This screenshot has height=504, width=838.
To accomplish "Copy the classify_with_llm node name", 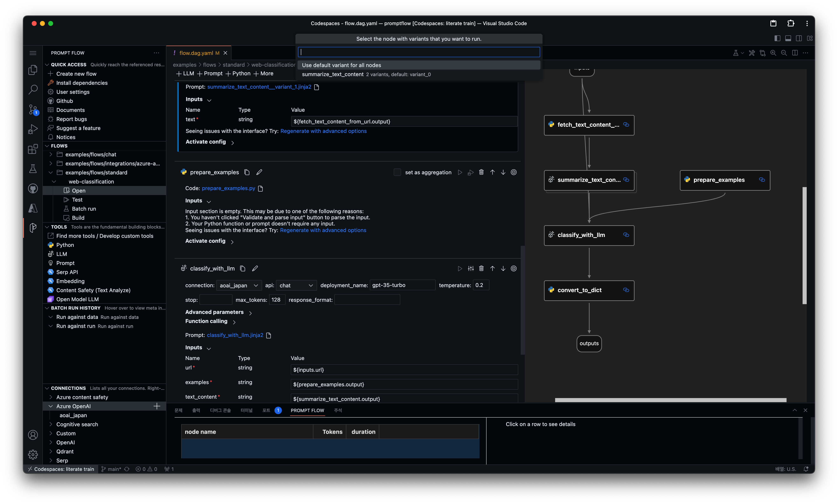I will click(243, 268).
